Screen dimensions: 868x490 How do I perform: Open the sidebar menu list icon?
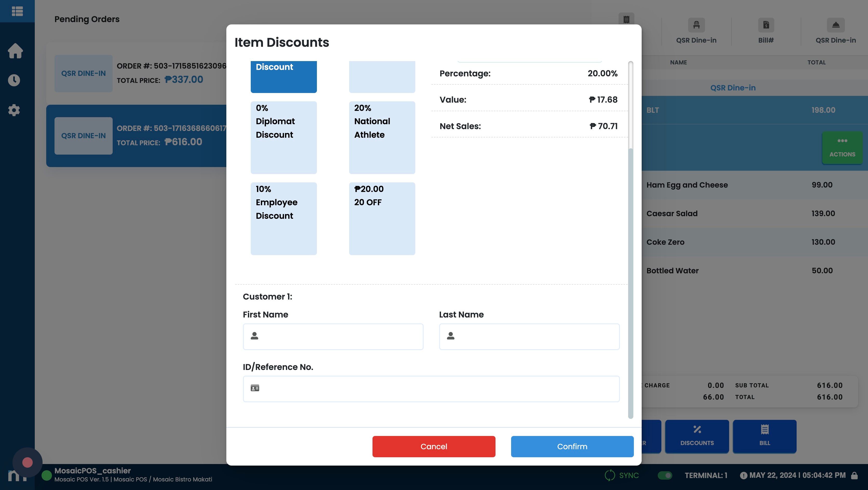click(x=17, y=11)
